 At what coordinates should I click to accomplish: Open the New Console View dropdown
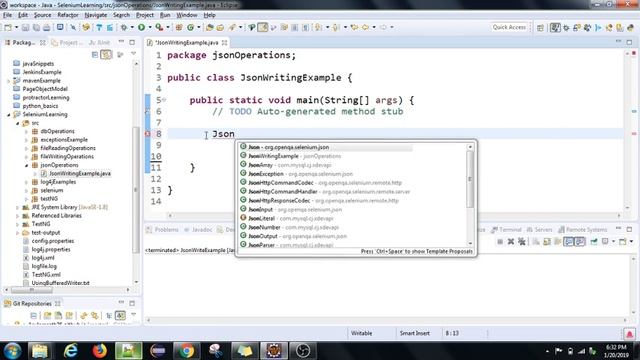click(631, 242)
